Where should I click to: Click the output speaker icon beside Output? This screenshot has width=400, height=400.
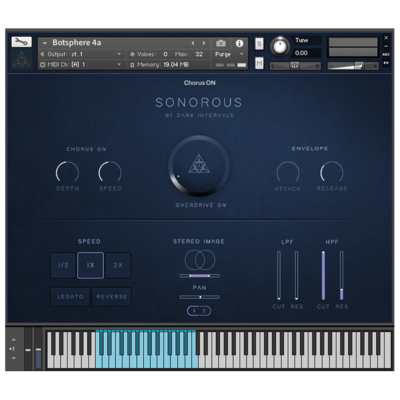pyautogui.click(x=42, y=54)
